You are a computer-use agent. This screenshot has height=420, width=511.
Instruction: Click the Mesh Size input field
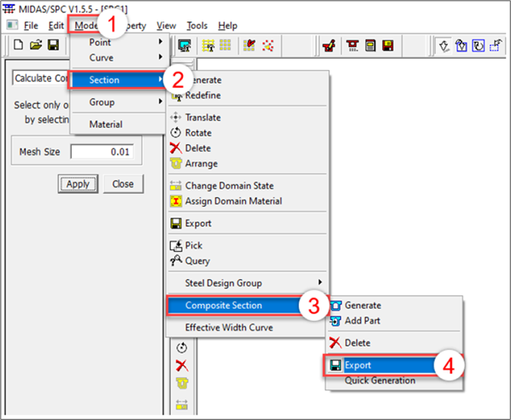102,152
